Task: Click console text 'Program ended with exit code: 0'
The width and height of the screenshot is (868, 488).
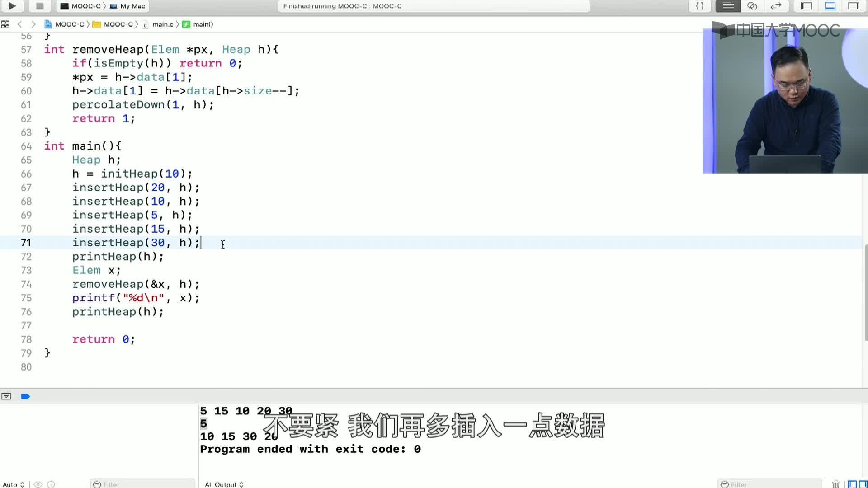Action: coord(310,449)
